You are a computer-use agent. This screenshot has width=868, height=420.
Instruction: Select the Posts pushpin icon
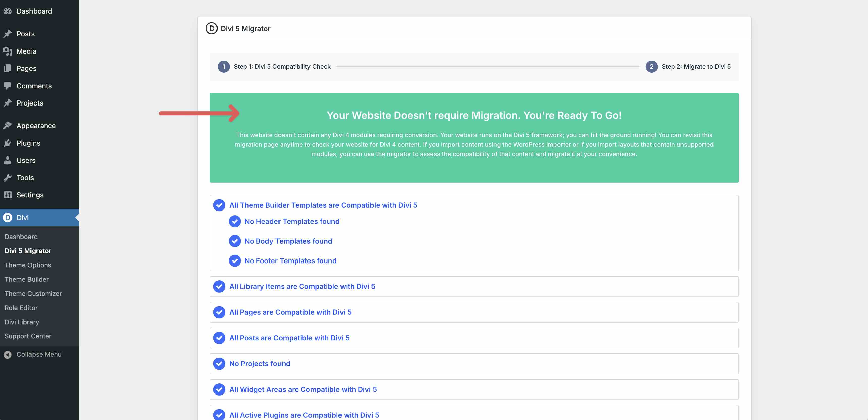tap(8, 33)
